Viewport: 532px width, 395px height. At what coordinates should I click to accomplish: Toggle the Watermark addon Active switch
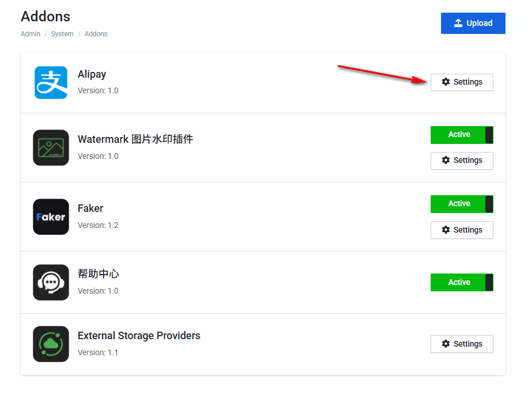[x=462, y=135]
